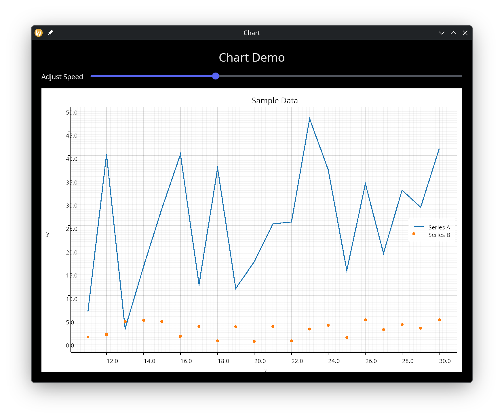Click the chevron-down minimize icon in title bar
The image size is (504, 420).
click(x=442, y=33)
